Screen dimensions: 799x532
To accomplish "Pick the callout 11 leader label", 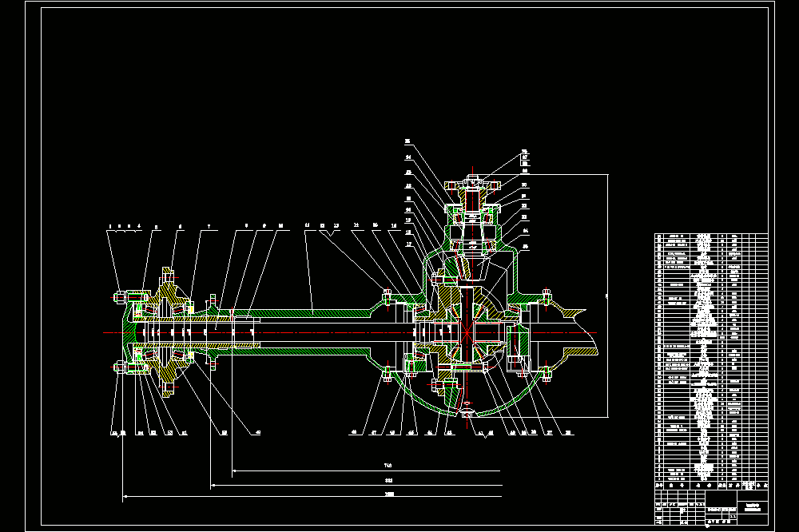I will click(x=308, y=225).
